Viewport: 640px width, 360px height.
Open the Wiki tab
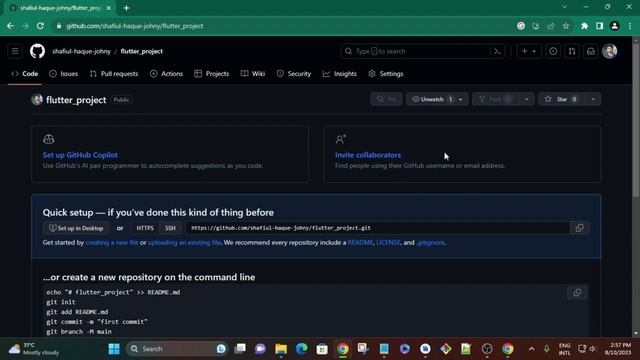click(253, 73)
